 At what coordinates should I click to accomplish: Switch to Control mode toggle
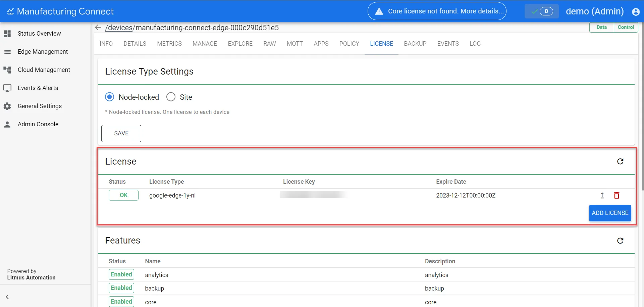click(626, 27)
